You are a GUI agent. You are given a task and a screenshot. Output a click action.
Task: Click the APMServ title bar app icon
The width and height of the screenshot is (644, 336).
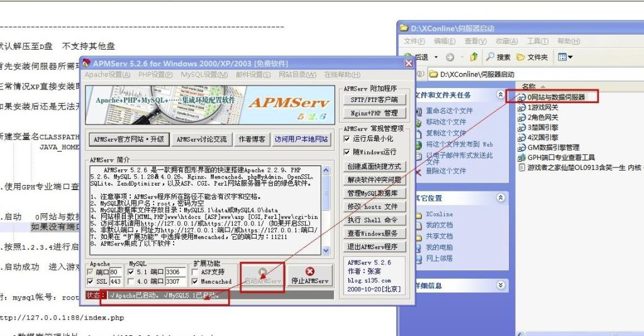[x=86, y=64]
